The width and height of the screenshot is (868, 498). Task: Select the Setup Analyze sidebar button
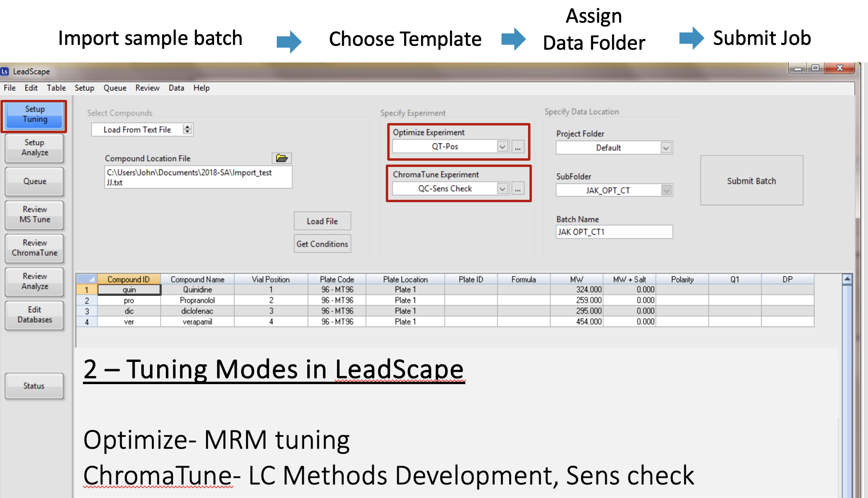click(34, 148)
